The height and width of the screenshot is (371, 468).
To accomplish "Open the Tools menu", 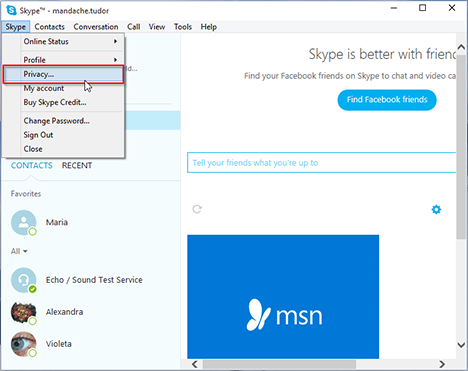I will [x=183, y=27].
